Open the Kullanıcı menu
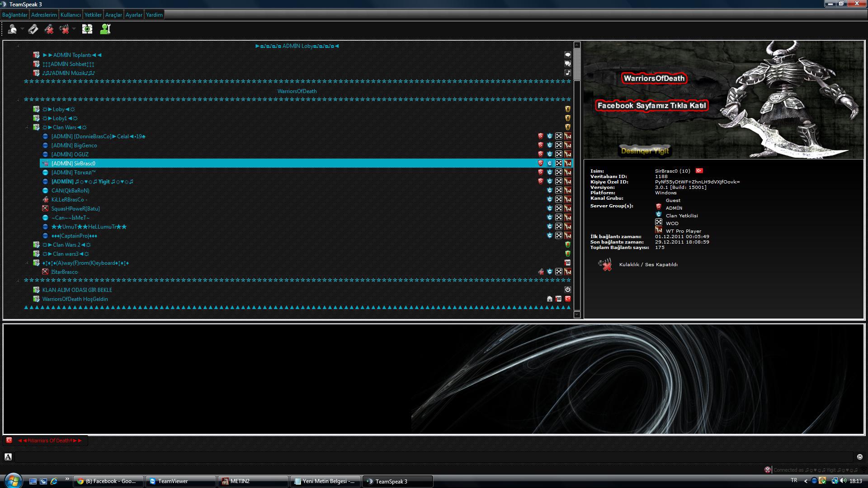 pyautogui.click(x=71, y=15)
